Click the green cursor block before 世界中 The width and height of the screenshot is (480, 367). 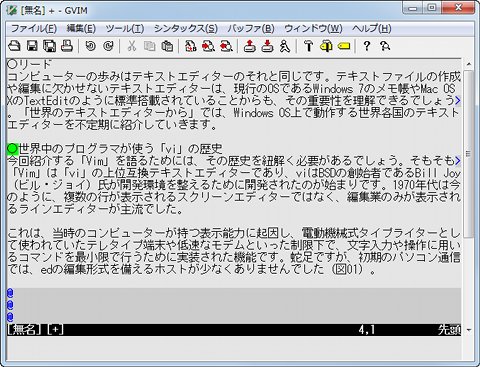pyautogui.click(x=13, y=149)
